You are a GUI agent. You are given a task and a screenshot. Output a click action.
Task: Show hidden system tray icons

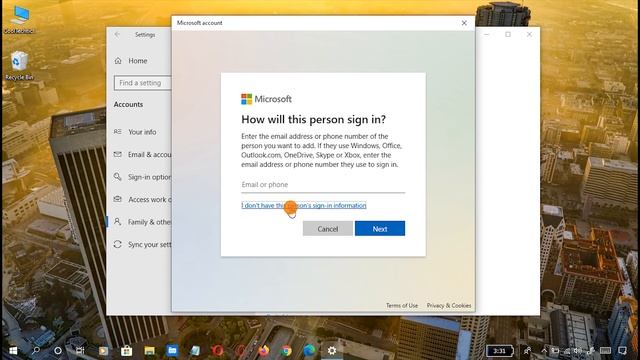(544, 351)
